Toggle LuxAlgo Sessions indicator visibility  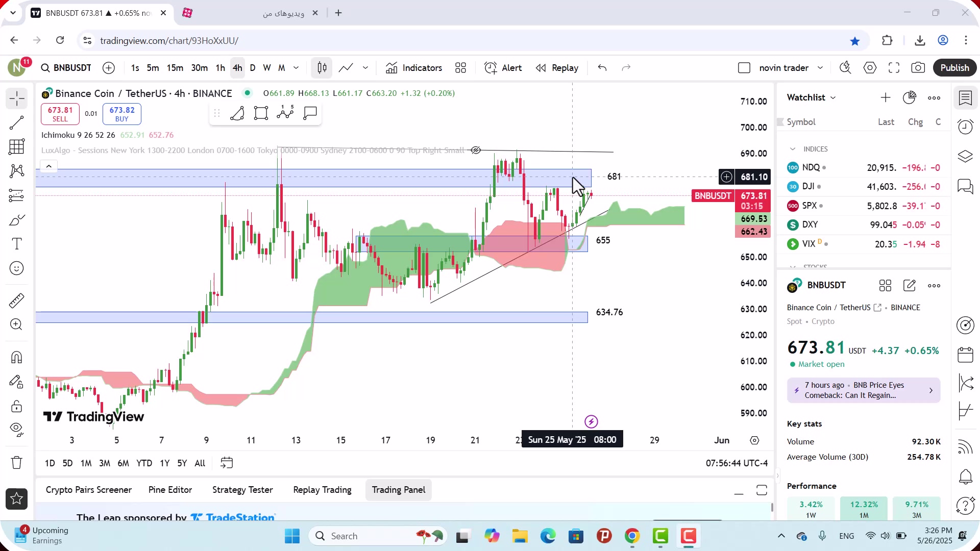point(476,150)
